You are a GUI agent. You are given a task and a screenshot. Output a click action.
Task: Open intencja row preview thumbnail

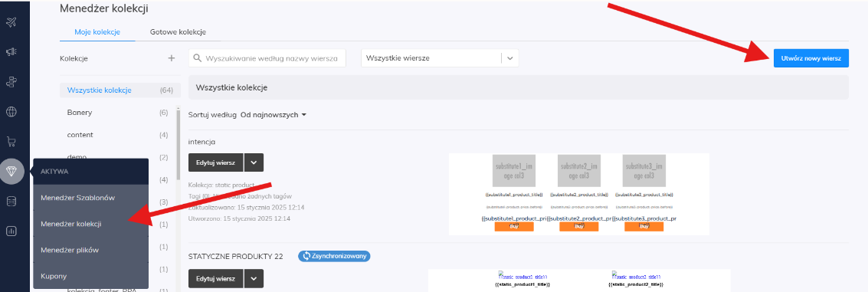click(x=578, y=194)
